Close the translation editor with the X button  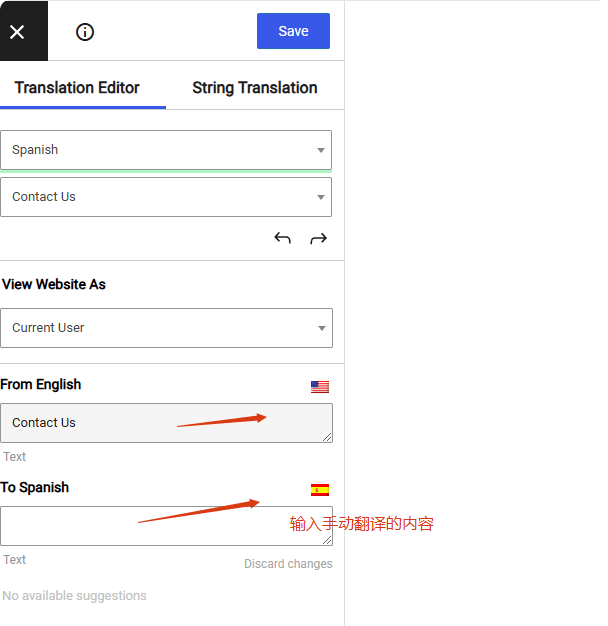click(x=22, y=31)
